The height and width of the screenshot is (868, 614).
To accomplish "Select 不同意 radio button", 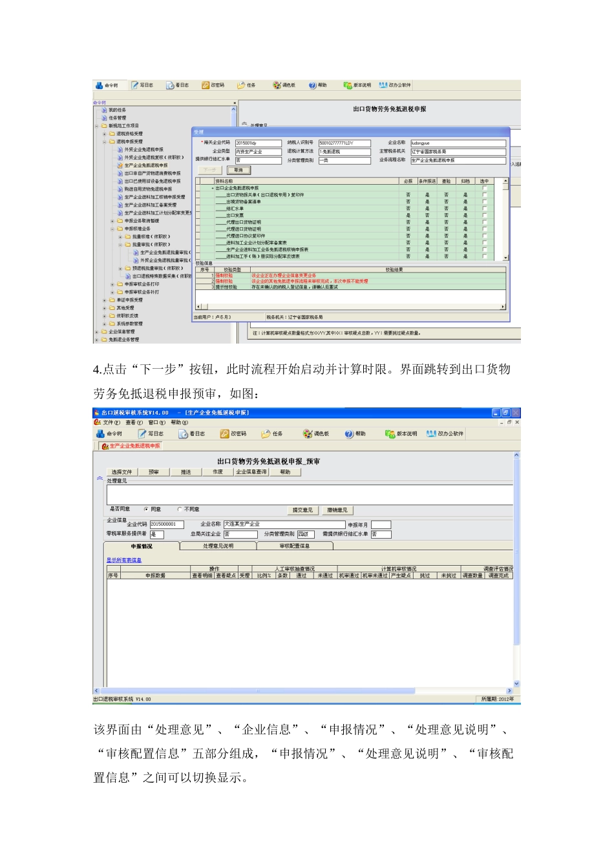I will (x=180, y=510).
